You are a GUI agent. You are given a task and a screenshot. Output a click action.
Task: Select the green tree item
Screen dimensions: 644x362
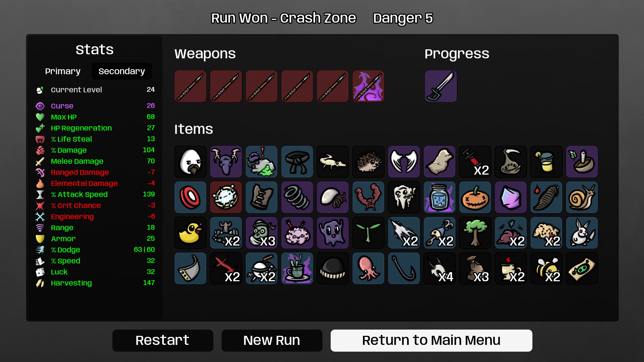tap(475, 233)
